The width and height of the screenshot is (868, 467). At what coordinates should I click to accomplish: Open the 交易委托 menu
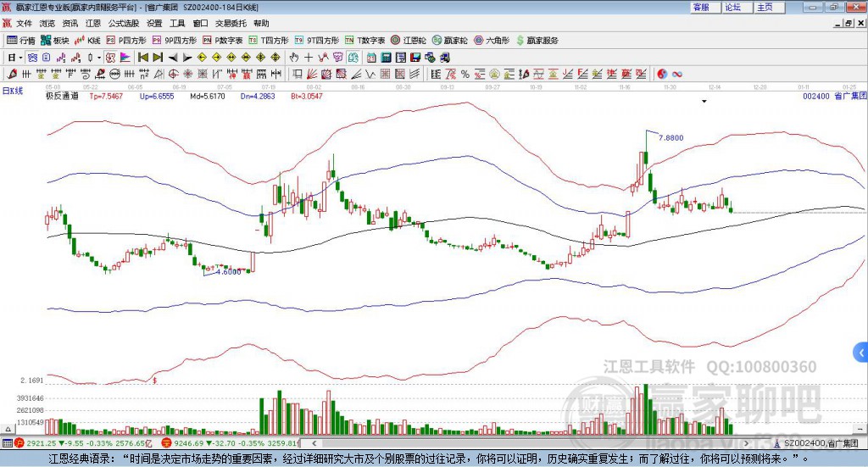[x=231, y=23]
